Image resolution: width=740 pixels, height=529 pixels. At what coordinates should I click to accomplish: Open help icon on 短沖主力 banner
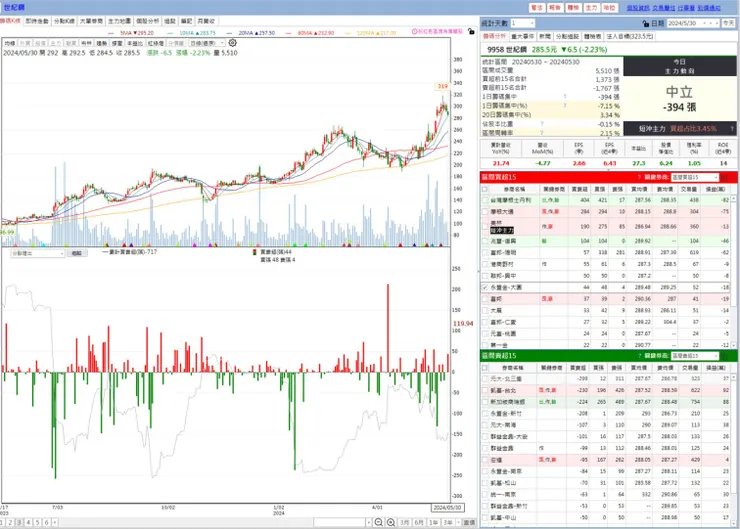(732, 128)
